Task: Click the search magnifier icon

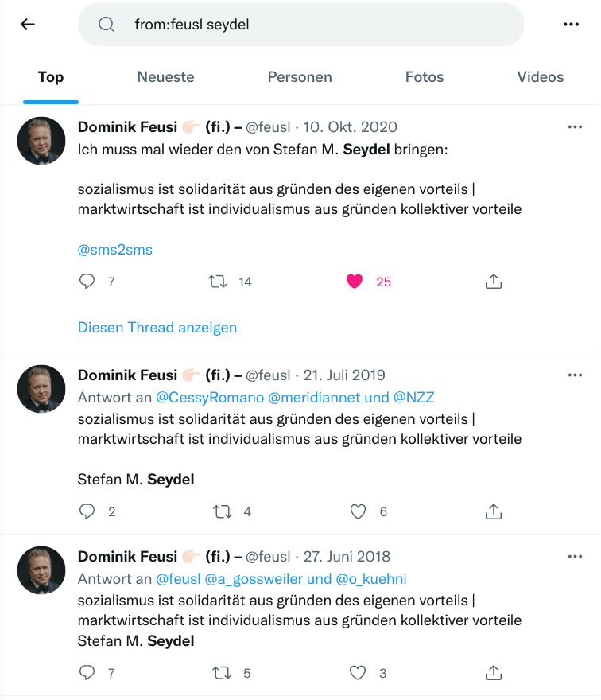Action: coord(107,25)
